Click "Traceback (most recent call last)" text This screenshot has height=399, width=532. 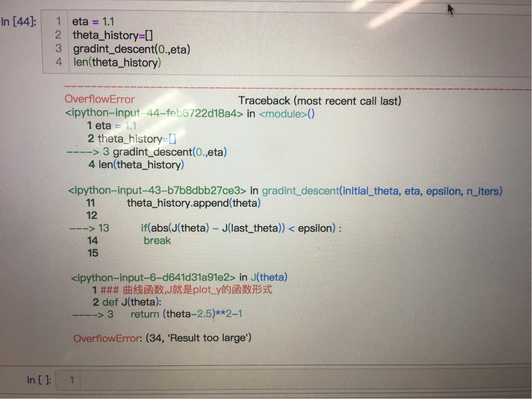(x=320, y=101)
